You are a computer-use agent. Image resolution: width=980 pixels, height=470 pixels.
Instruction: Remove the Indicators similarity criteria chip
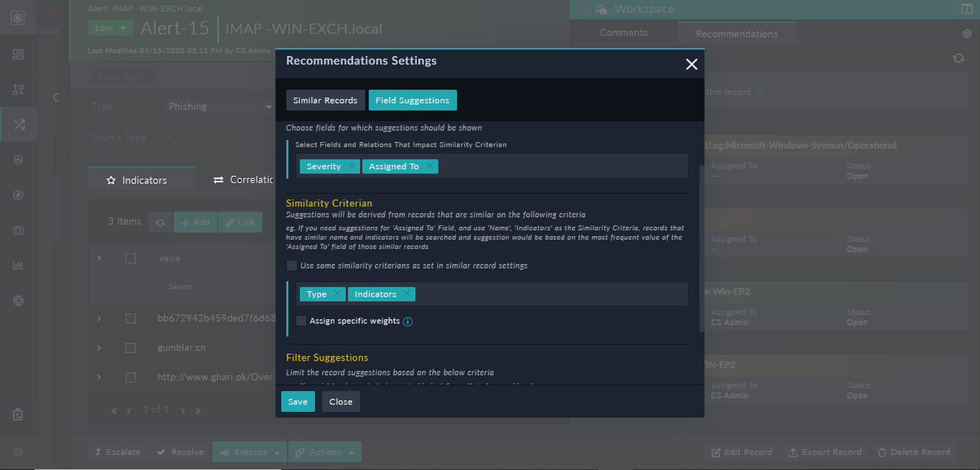click(407, 293)
